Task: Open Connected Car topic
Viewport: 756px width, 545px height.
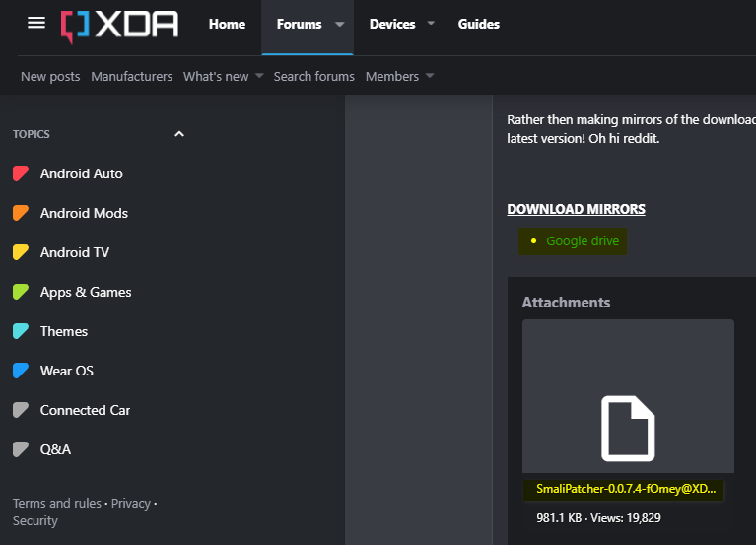Action: [86, 410]
